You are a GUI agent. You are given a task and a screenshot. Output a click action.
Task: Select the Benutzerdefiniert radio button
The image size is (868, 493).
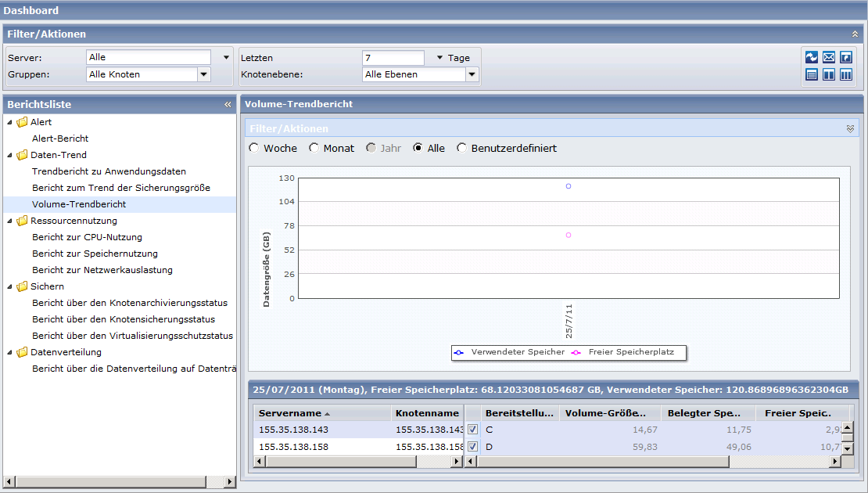[x=461, y=148]
